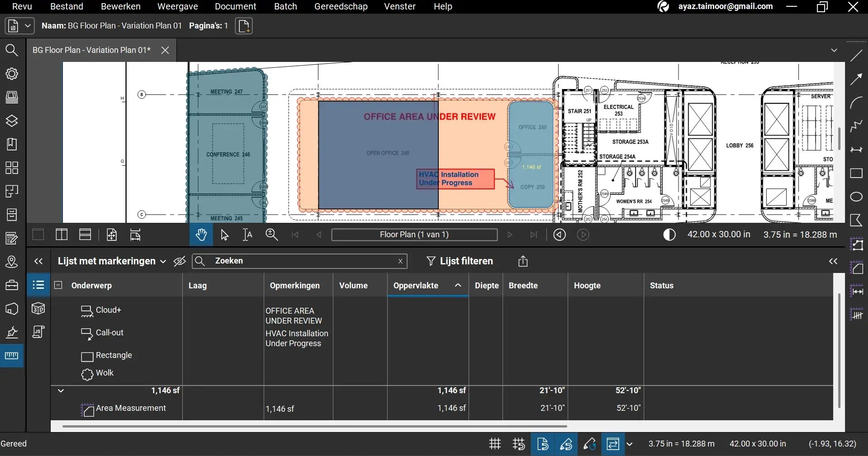Image resolution: width=868 pixels, height=456 pixels.
Task: Toggle Snap to Grid in status bar
Action: coord(519,444)
